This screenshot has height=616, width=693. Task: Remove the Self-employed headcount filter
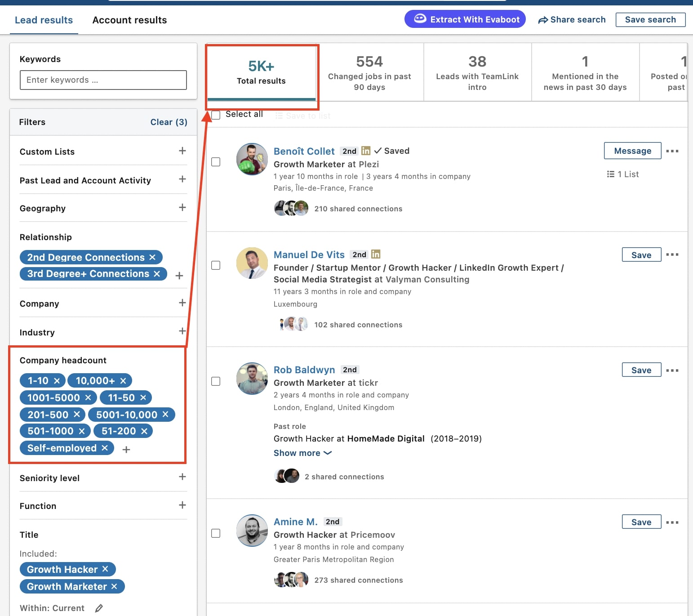click(x=105, y=448)
